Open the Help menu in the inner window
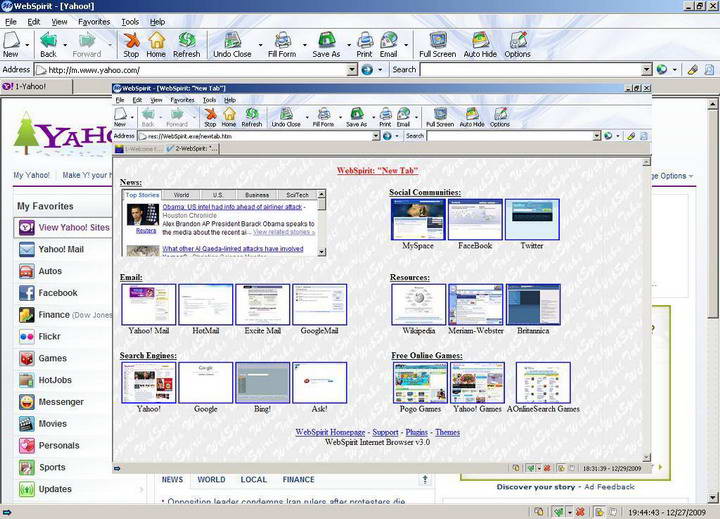Viewport: 720px width, 519px height. coord(230,100)
